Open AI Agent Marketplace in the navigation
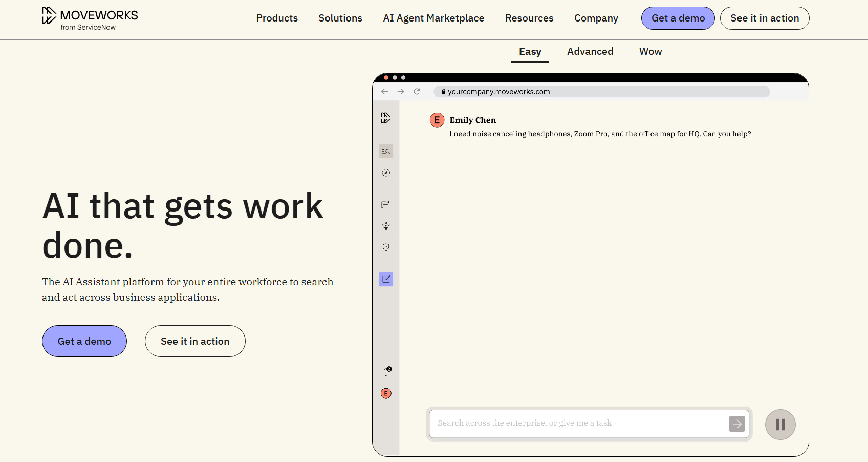Screen dimensions: 868x462 (x=433, y=18)
